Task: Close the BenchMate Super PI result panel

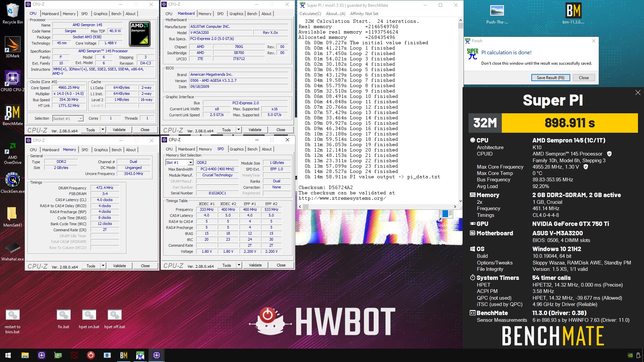Action: pos(638,93)
